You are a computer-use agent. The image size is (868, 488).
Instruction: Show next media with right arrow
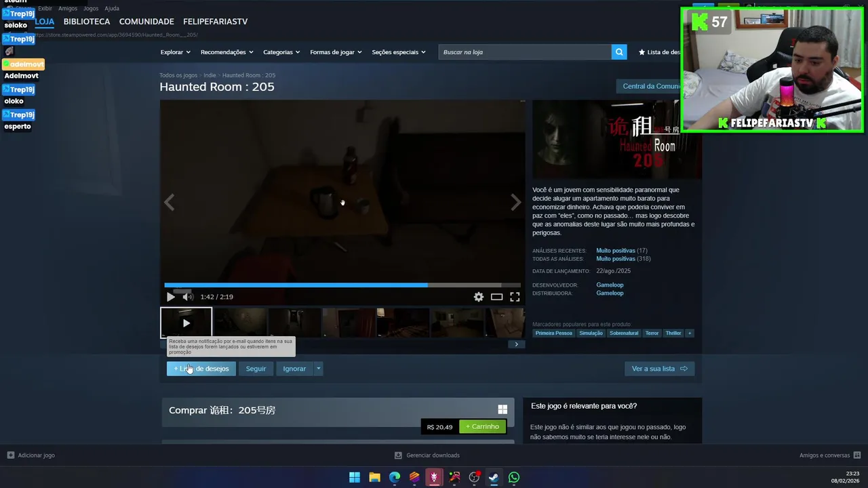516,202
